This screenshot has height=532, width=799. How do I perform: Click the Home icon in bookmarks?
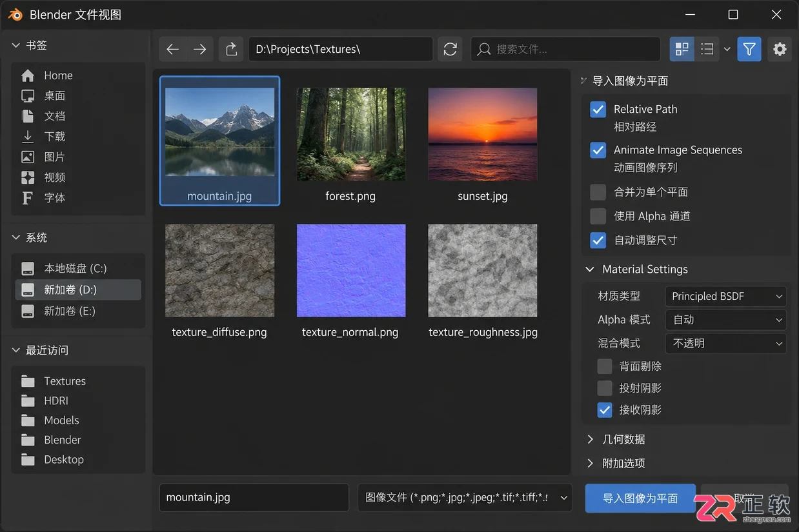28,75
